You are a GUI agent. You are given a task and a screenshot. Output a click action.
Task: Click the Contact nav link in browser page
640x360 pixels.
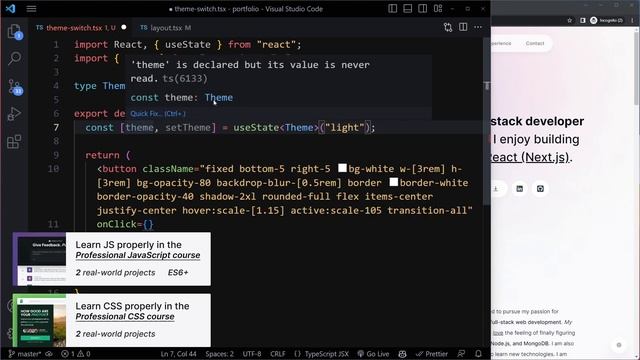535,43
